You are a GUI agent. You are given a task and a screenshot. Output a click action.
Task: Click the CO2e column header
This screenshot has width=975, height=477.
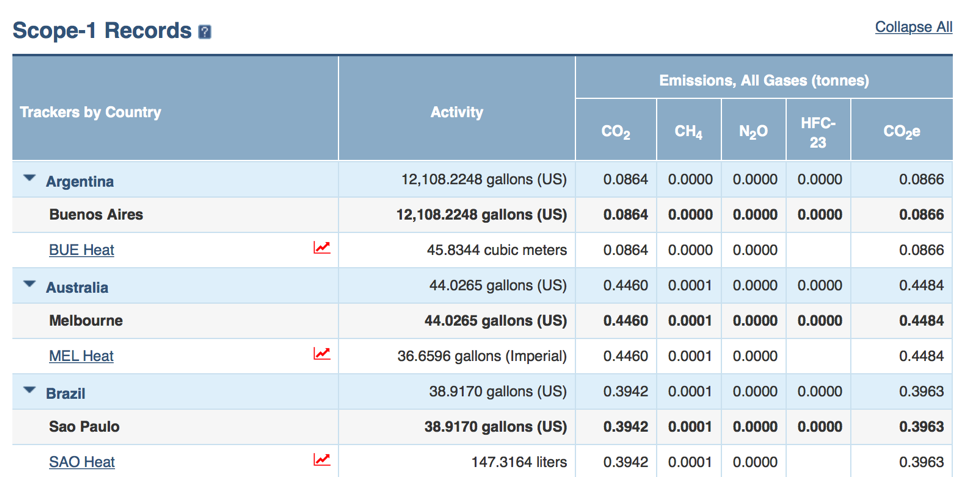901,132
